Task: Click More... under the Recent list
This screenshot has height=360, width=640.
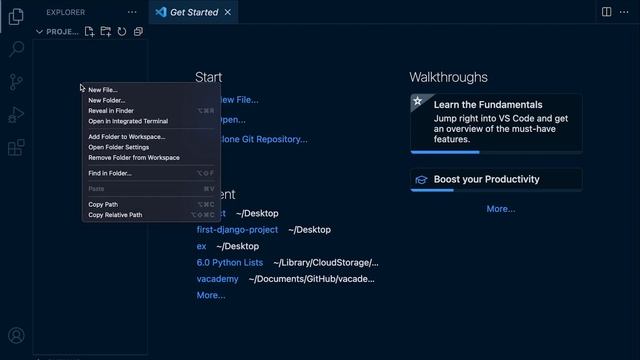Action: coord(211,295)
